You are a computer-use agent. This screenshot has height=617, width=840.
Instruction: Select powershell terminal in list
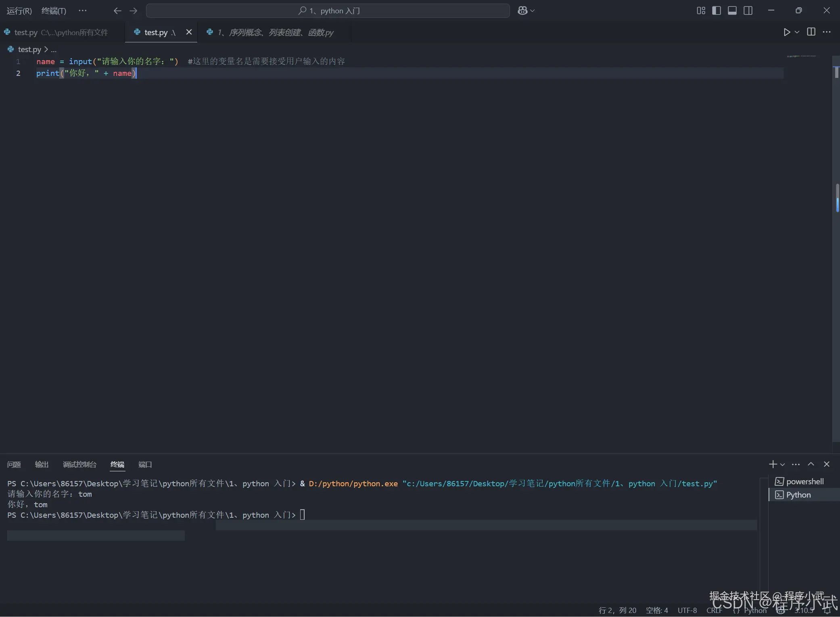(804, 481)
